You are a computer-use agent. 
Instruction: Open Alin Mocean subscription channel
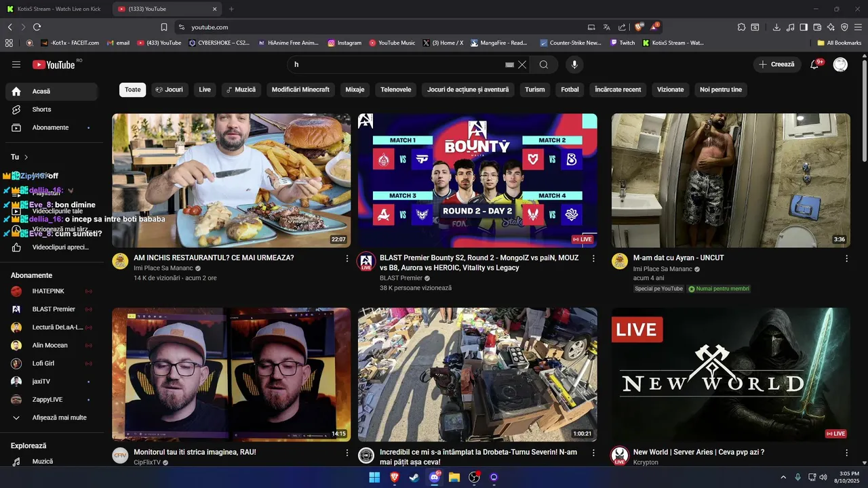tap(52, 345)
